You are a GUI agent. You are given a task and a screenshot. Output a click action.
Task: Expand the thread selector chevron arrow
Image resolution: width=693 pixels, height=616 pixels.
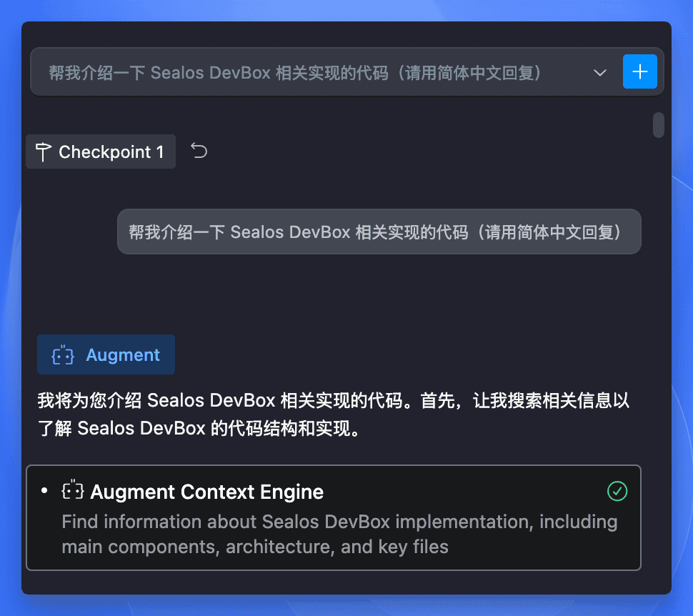point(599,72)
